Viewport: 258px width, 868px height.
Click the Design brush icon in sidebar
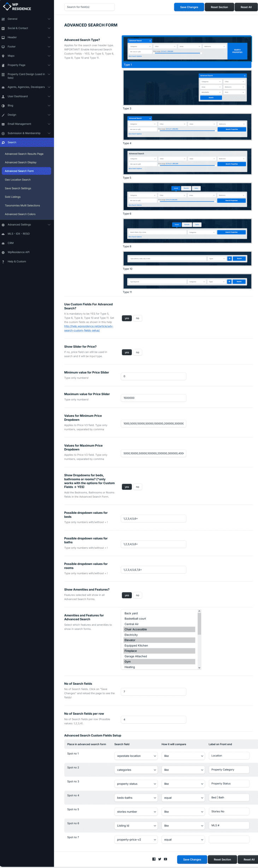pos(3,115)
